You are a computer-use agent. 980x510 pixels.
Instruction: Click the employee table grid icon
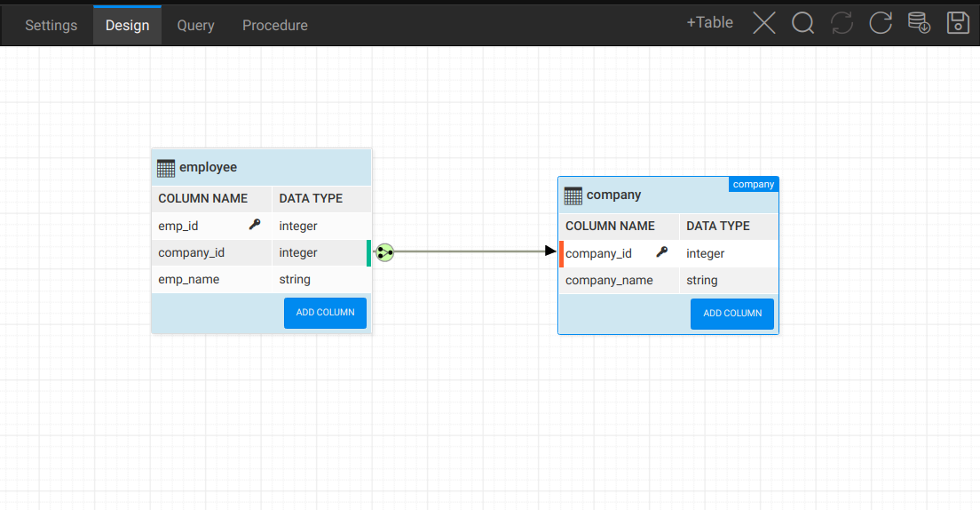166,168
